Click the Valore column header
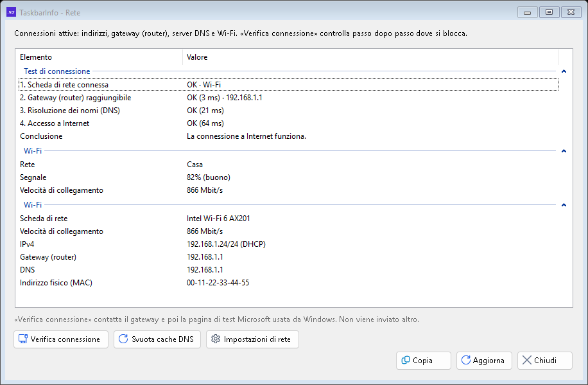 [x=370, y=57]
